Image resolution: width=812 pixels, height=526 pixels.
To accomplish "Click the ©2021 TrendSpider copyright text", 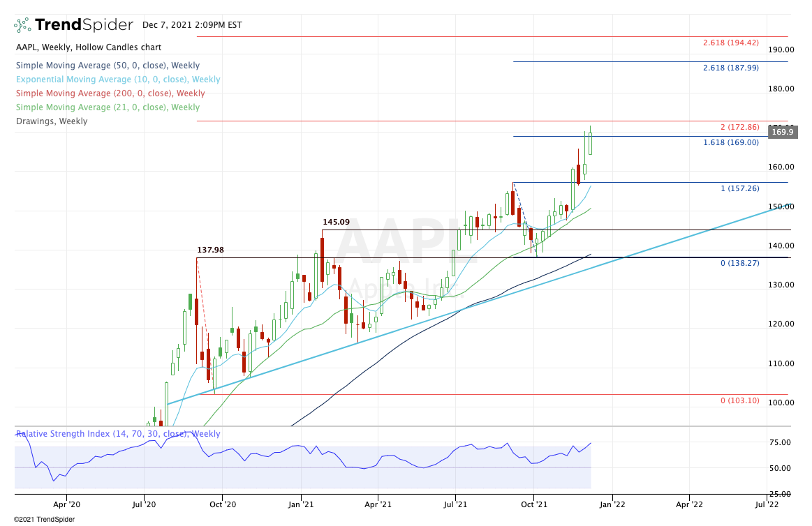I will point(44,519).
